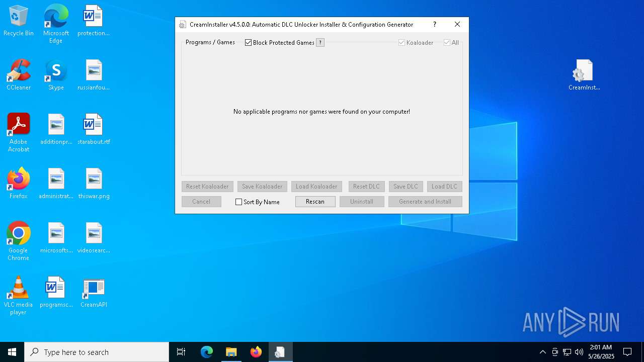Image resolution: width=644 pixels, height=362 pixels.
Task: Click the Rescan button
Action: point(315,202)
